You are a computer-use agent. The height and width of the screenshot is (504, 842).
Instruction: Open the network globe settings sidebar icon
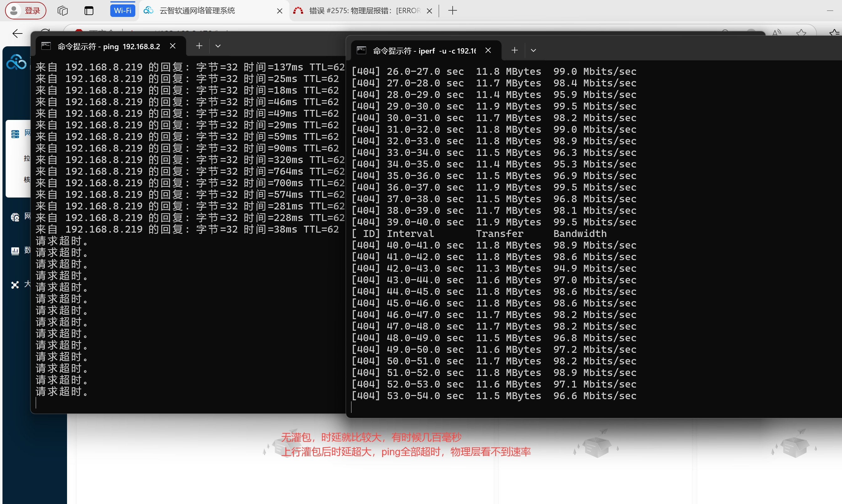tap(15, 217)
